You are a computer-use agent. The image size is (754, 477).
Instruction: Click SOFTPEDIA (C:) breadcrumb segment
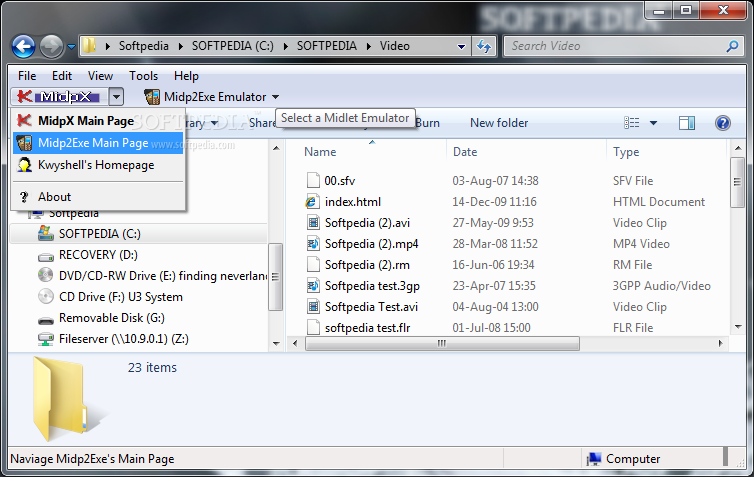(233, 46)
